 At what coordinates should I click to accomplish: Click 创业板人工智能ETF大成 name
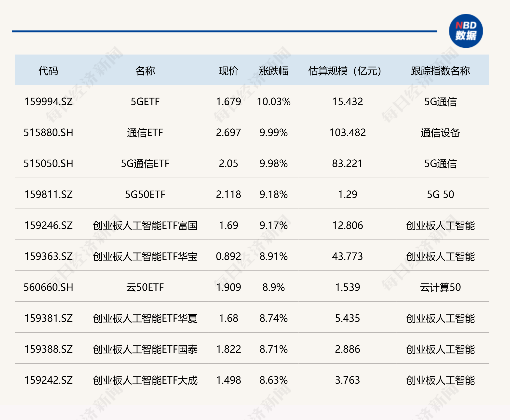click(145, 380)
